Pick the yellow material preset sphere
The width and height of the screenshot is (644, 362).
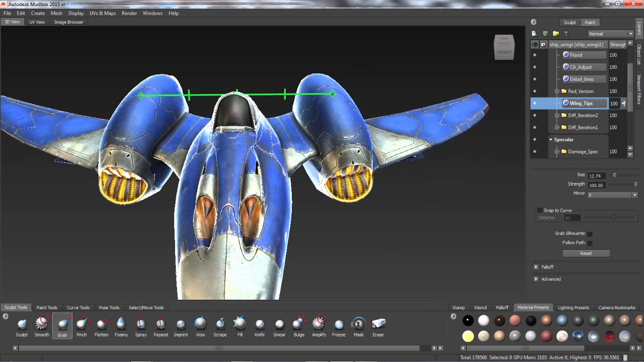(x=468, y=336)
